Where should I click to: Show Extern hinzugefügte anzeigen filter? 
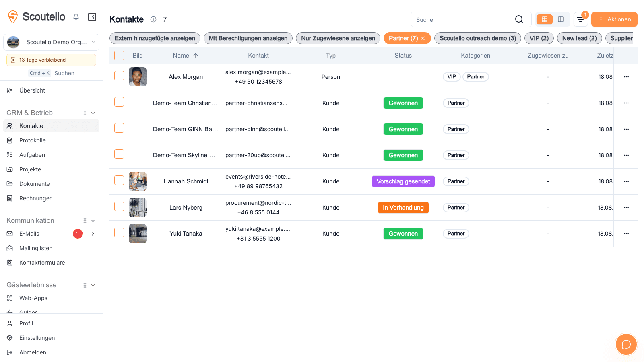point(155,38)
